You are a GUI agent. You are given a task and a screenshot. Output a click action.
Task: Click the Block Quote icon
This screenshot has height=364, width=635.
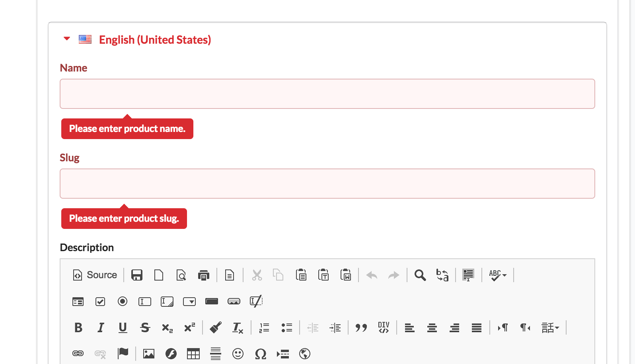pyautogui.click(x=361, y=328)
